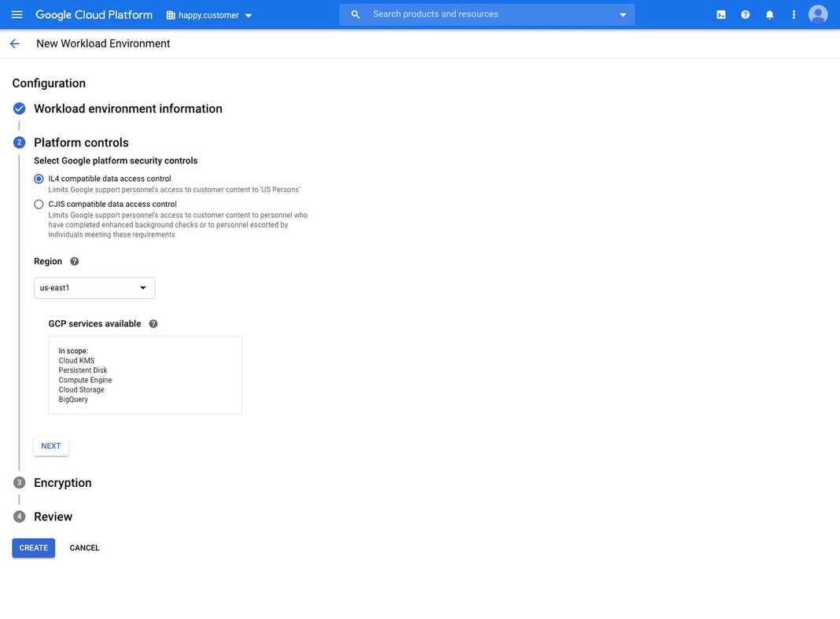Viewport: 840px width, 619px height.
Task: Show help tooltip for Region
Action: click(x=75, y=262)
